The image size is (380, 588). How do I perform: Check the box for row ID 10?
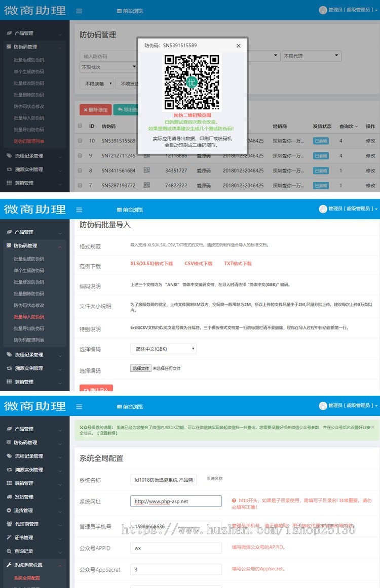(x=80, y=141)
